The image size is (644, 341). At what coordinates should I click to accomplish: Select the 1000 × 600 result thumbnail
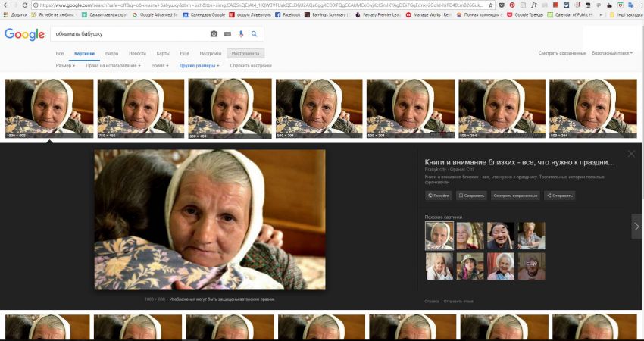[49, 108]
